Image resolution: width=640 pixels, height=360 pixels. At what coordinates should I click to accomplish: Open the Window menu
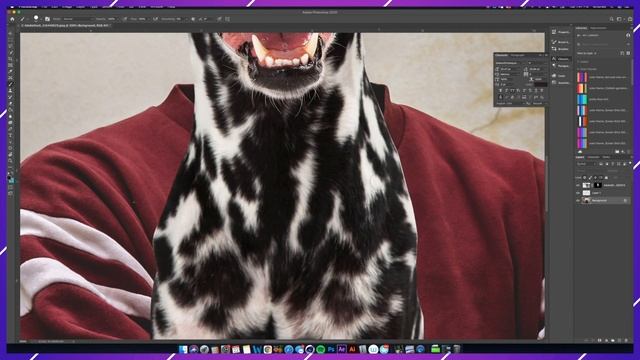(157, 7)
